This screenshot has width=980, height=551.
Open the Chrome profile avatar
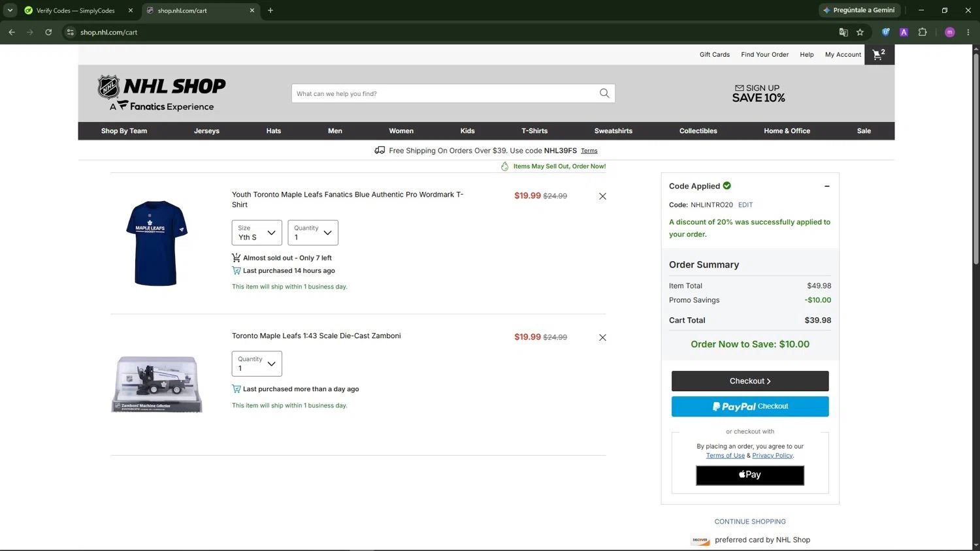click(950, 32)
